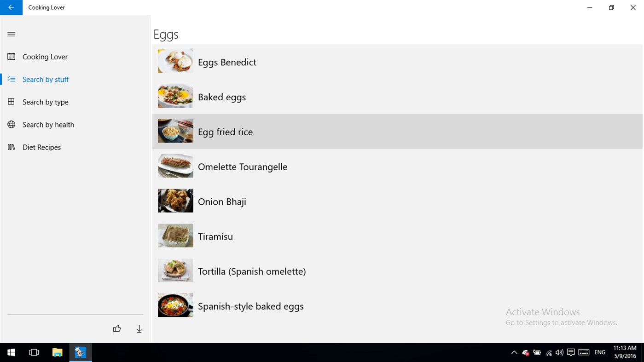The image size is (644, 362).
Task: Click the Onion Bhaji thumbnail image
Action: [175, 201]
